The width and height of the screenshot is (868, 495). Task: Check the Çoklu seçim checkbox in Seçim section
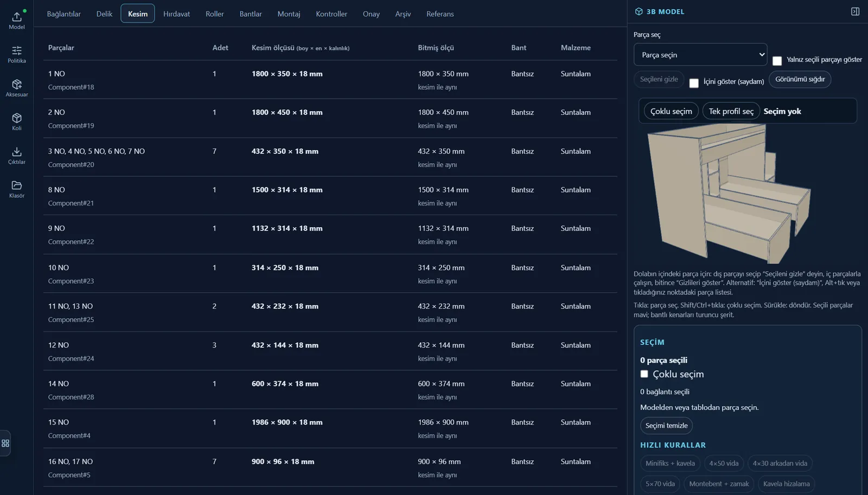point(644,374)
